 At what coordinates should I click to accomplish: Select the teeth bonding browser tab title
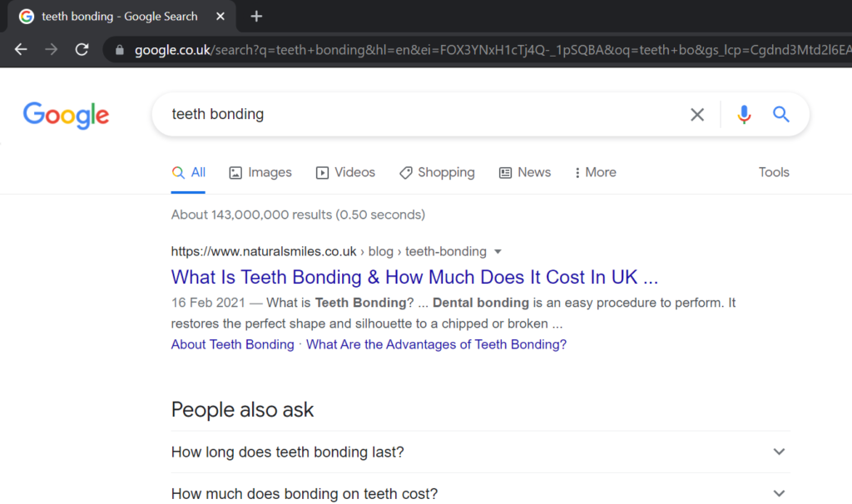[x=120, y=17]
